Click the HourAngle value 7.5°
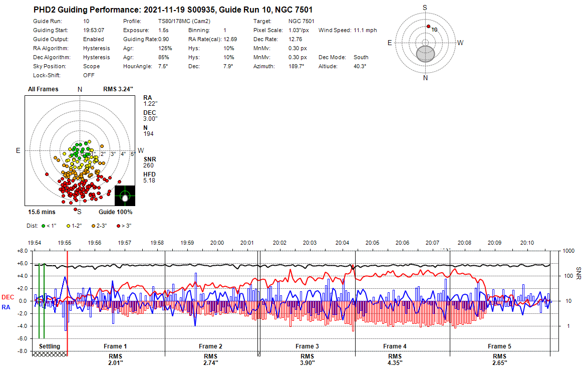This screenshot has height=369, width=588. coord(163,66)
